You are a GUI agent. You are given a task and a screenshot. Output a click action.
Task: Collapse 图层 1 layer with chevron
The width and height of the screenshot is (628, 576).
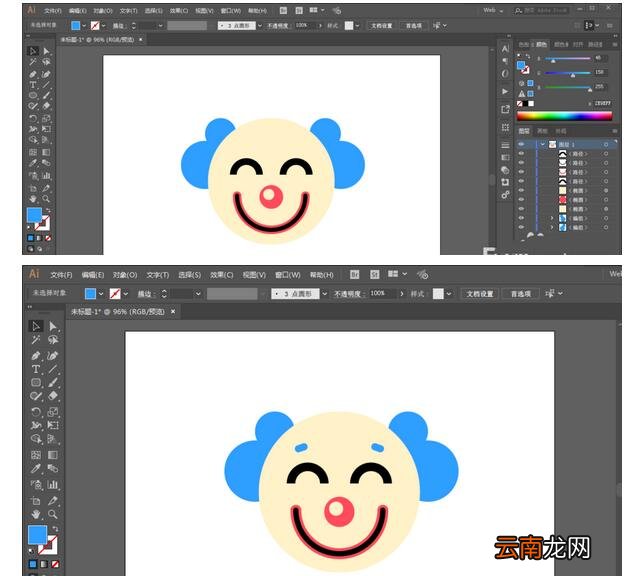(x=543, y=144)
